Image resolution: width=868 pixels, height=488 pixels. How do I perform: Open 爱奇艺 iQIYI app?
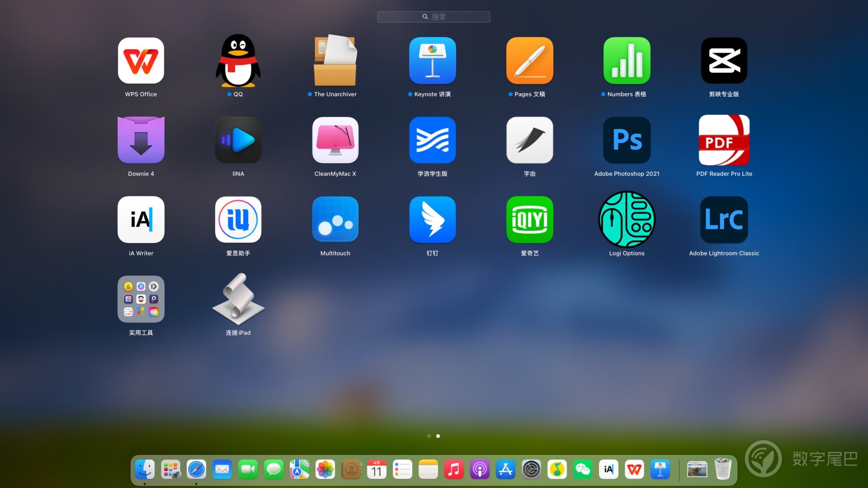click(x=529, y=220)
